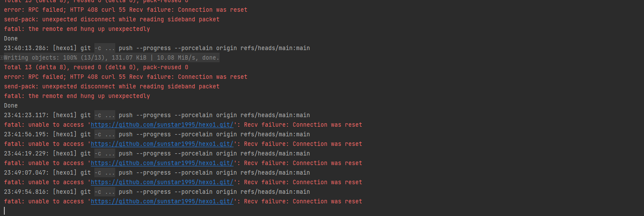This screenshot has height=216, width=644.
Task: Follow repository URL below the 23:44:19.229 push
Action: [x=162, y=163]
